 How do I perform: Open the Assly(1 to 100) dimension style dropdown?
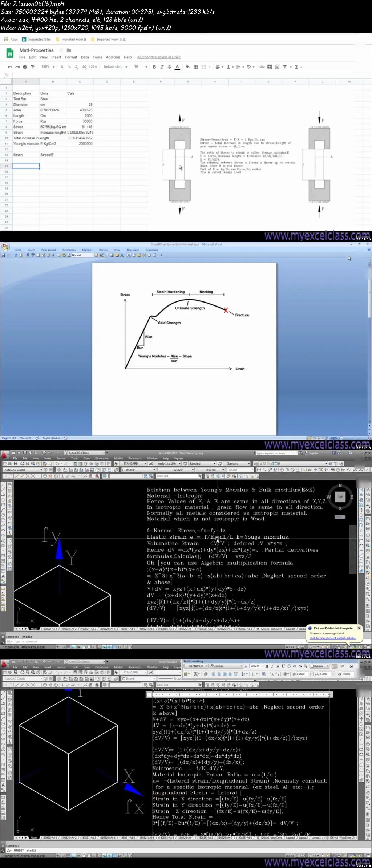coord(169,463)
